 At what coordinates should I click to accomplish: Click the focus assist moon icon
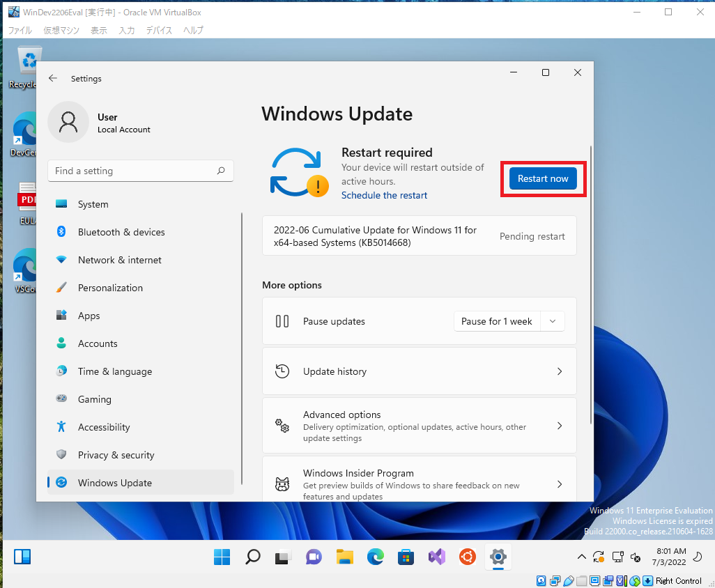point(698,557)
